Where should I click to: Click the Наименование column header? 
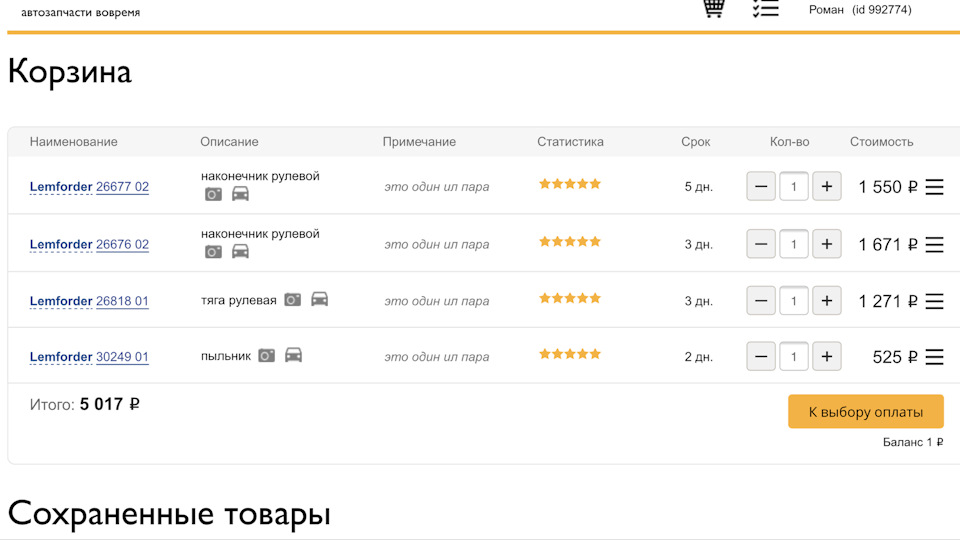pos(73,141)
